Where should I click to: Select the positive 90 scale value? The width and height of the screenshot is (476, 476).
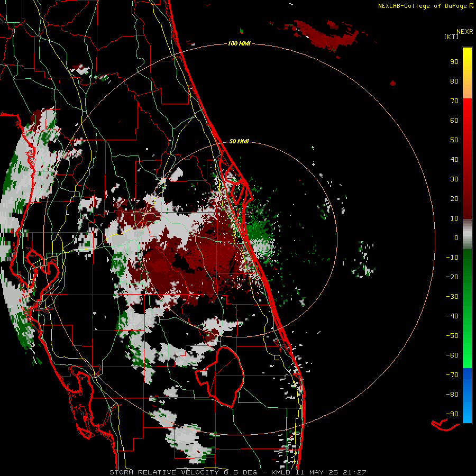click(454, 62)
